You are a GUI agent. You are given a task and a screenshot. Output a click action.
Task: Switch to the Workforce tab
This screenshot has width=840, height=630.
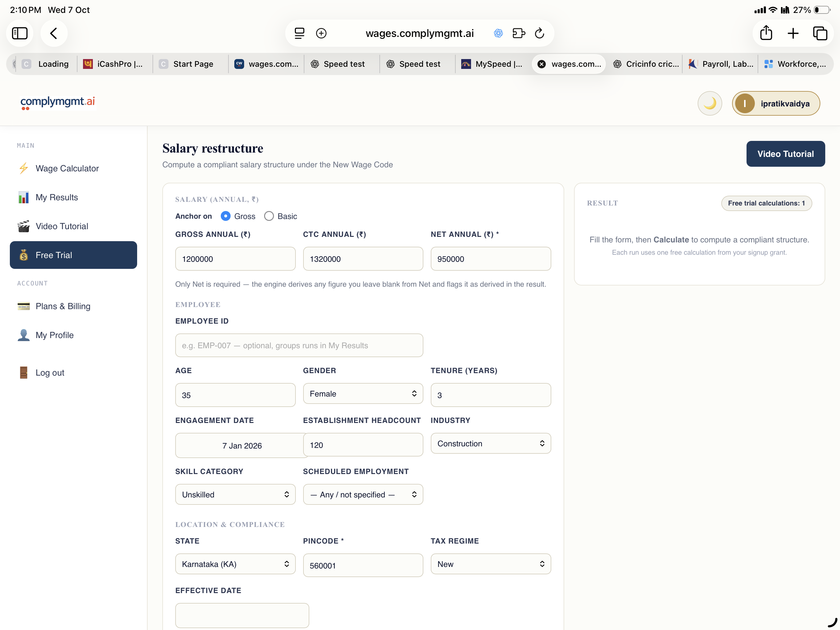click(x=795, y=64)
